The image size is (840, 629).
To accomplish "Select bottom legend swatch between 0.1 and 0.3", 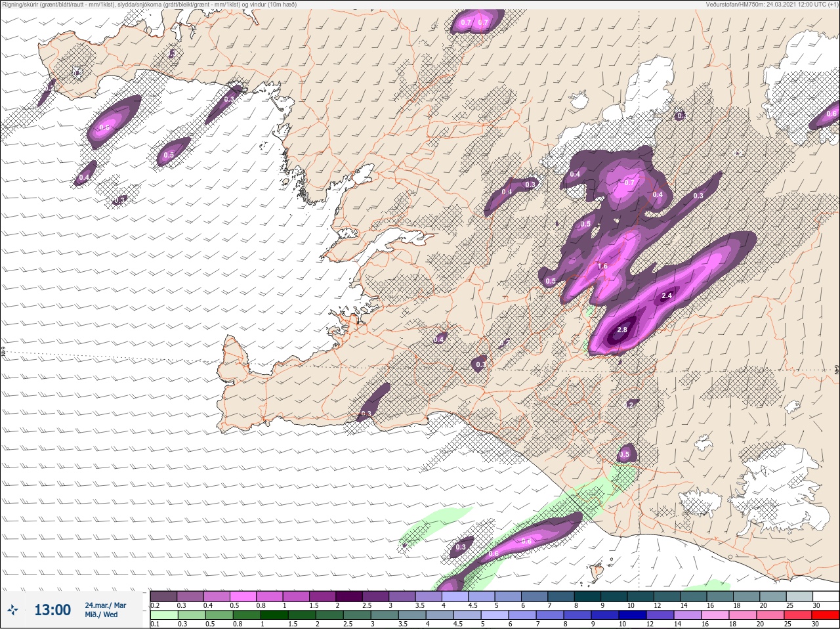I will coord(163,615).
